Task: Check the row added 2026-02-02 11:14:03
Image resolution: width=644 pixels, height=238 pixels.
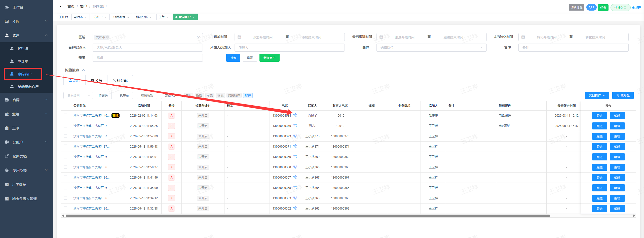Action: (x=65, y=115)
